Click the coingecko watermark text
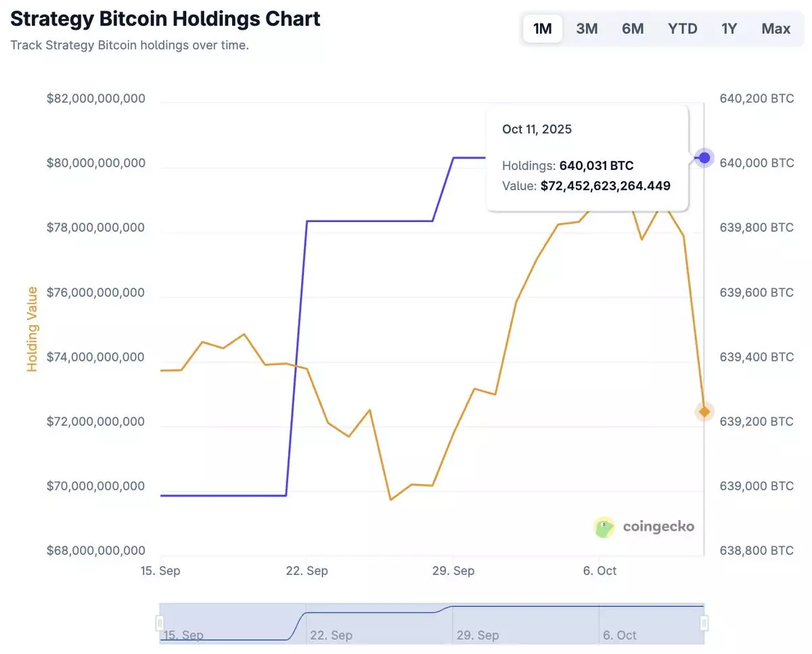The width and height of the screenshot is (812, 654). [658, 527]
